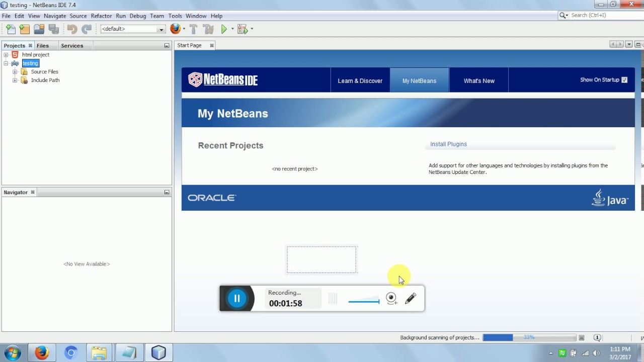644x362 pixels.
Task: Click the Include Path folder icon
Action: (24, 80)
